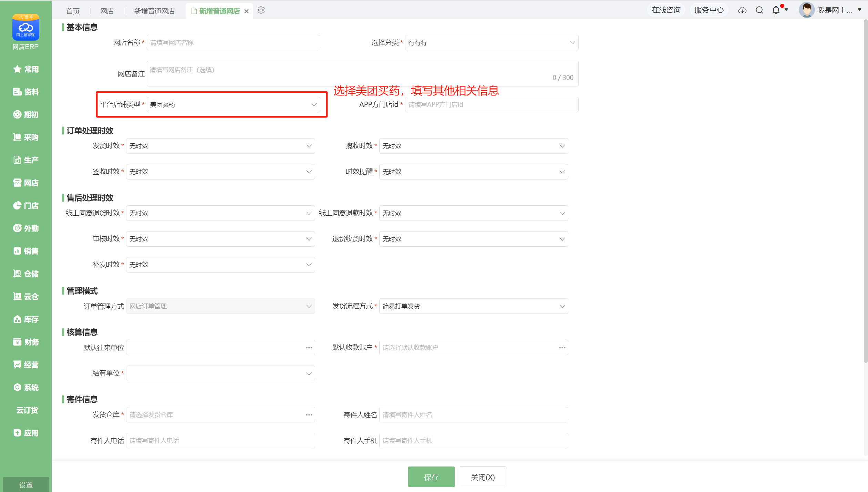Open the 资料 sidebar menu

pos(26,92)
